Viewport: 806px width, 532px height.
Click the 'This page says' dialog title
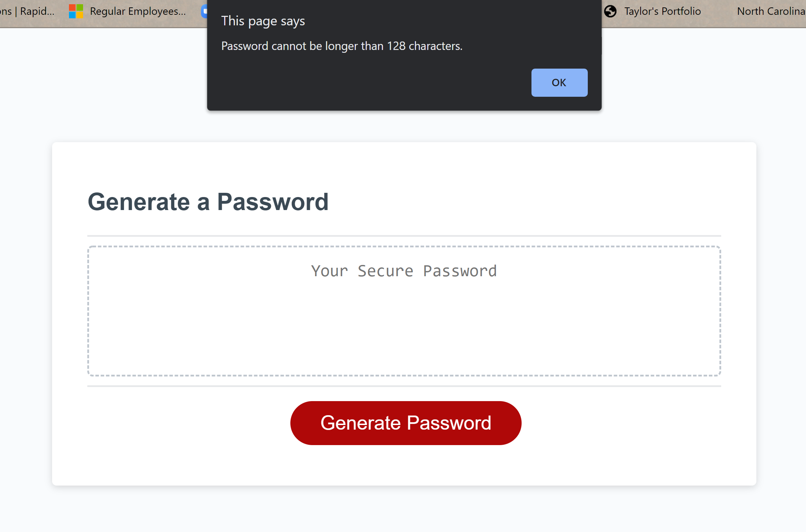263,20
